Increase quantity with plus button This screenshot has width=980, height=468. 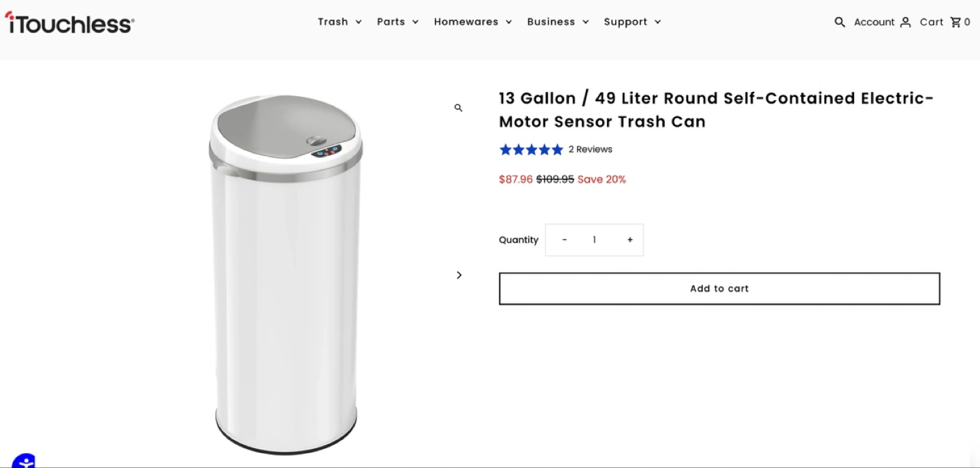click(x=630, y=240)
